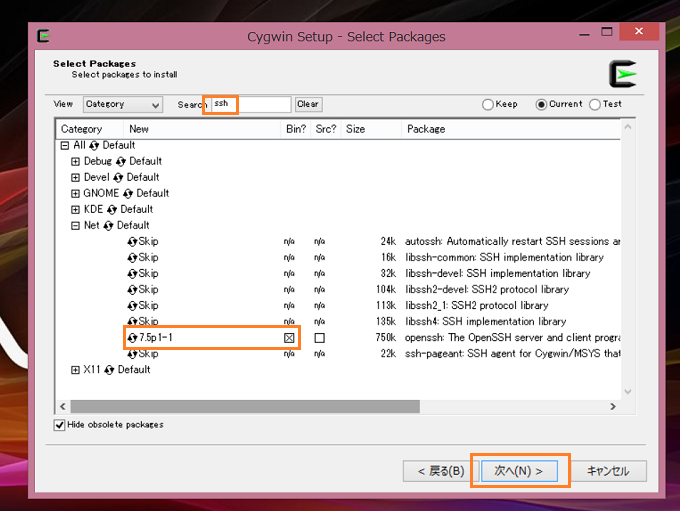
Task: Click the cycle icon beside autossh Skip
Action: click(x=132, y=242)
